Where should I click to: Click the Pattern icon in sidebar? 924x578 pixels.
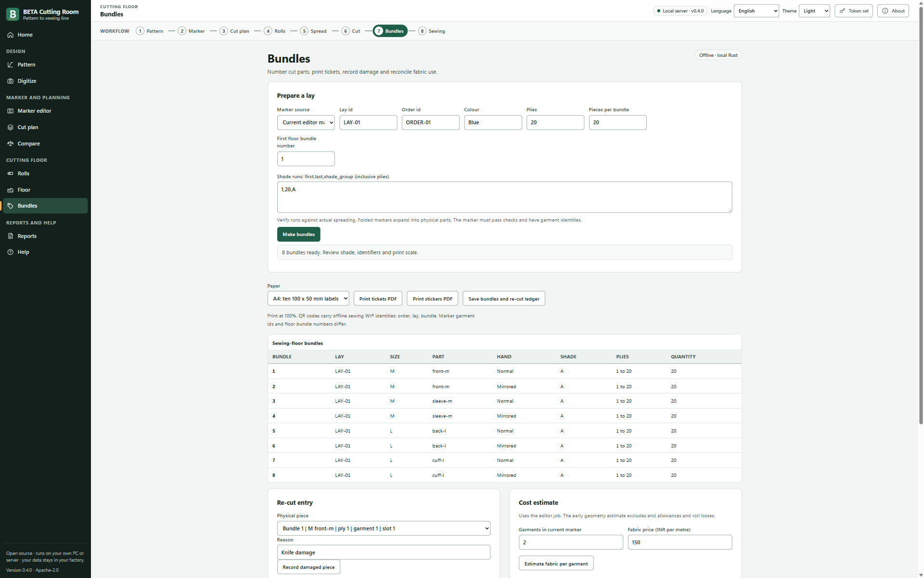click(10, 65)
